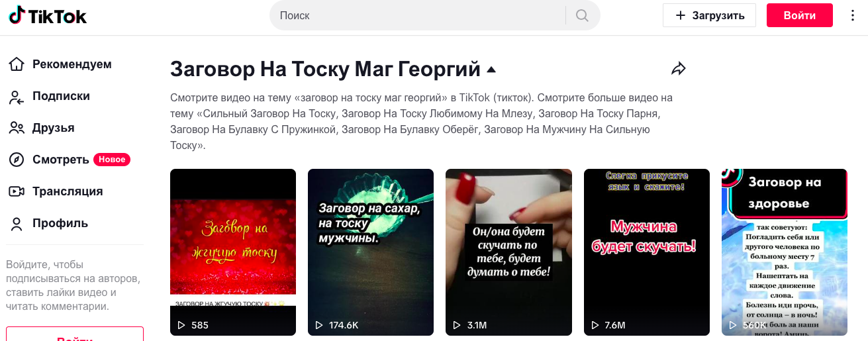Open the three-dot more options menu
Screen dimensions: 868x341
tap(853, 15)
